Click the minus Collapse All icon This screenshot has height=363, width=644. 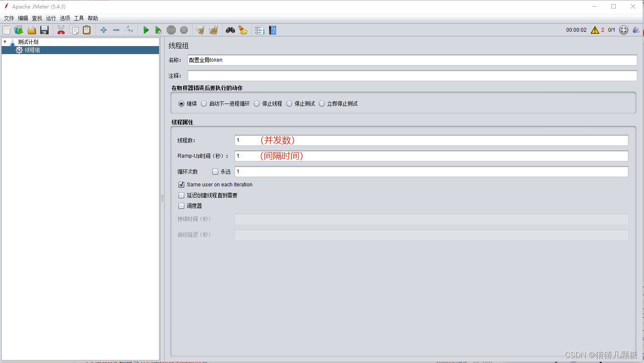[116, 30]
